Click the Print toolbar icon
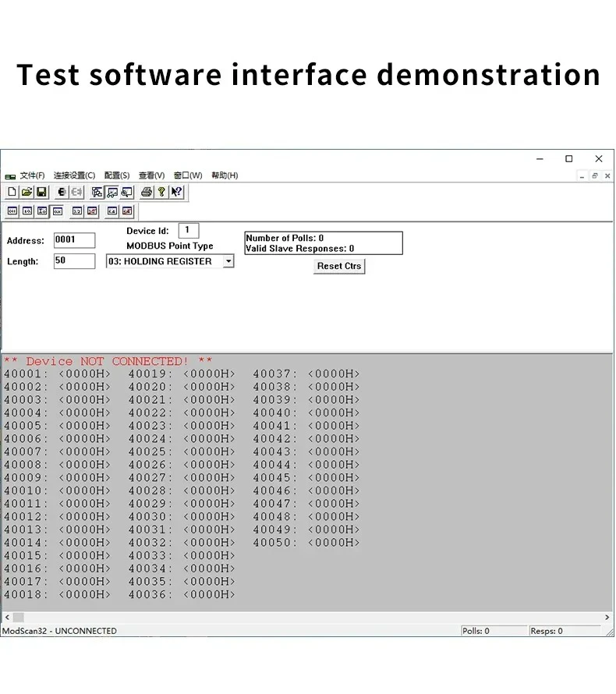 [147, 192]
